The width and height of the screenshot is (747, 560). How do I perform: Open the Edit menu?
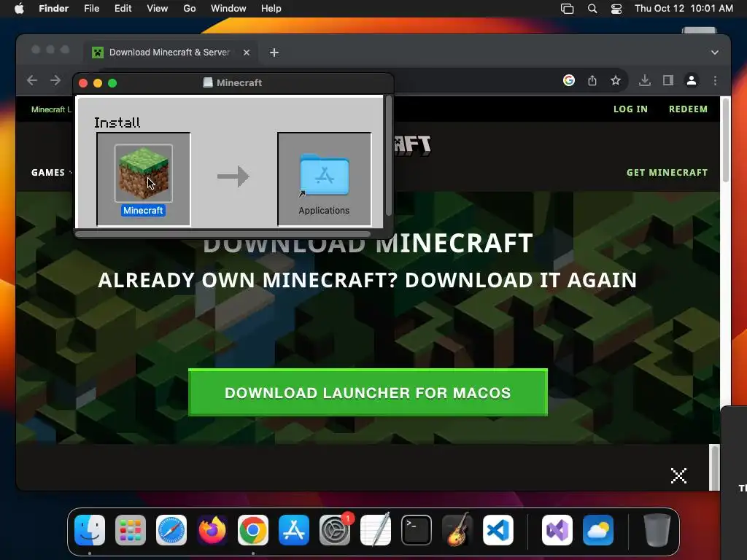point(123,9)
